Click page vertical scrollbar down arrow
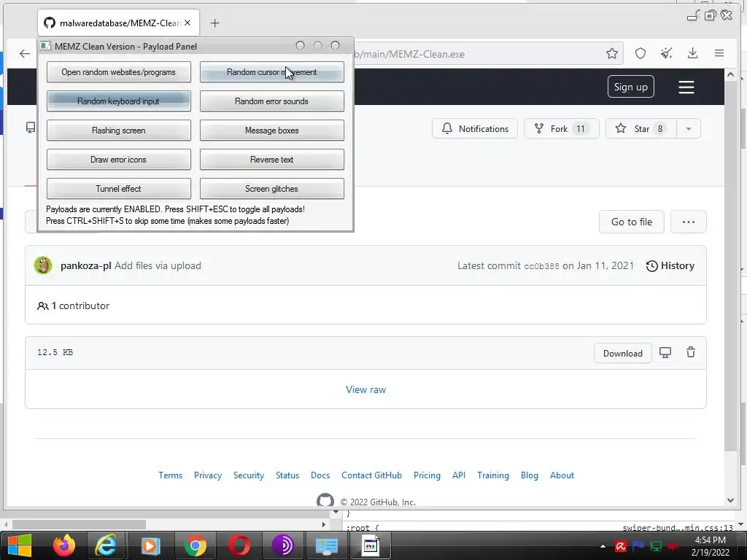Image resolution: width=747 pixels, height=560 pixels. pos(730,500)
